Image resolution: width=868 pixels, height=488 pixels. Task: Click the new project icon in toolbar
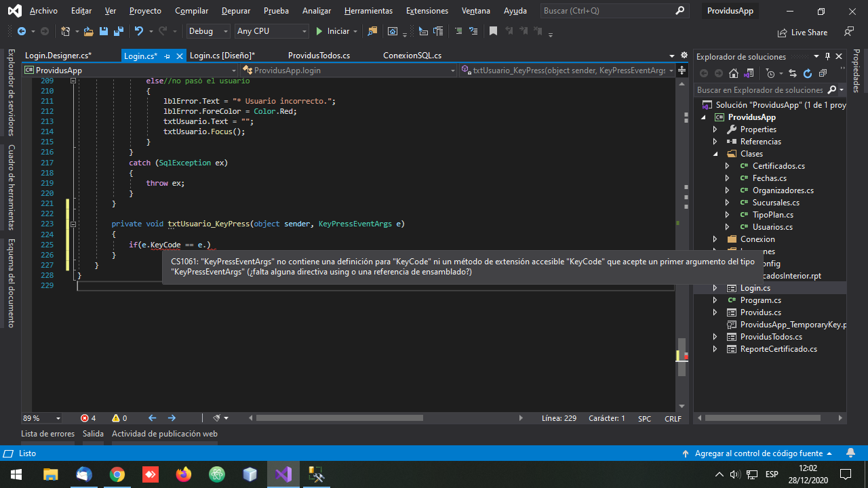(x=66, y=31)
